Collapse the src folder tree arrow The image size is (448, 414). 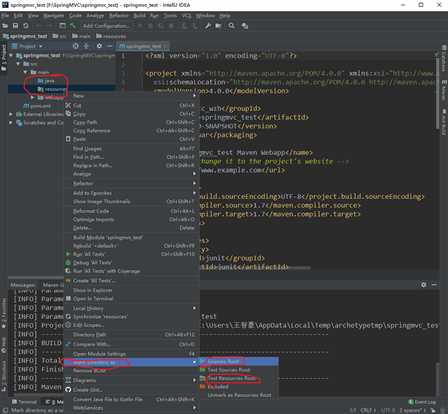[x=18, y=64]
